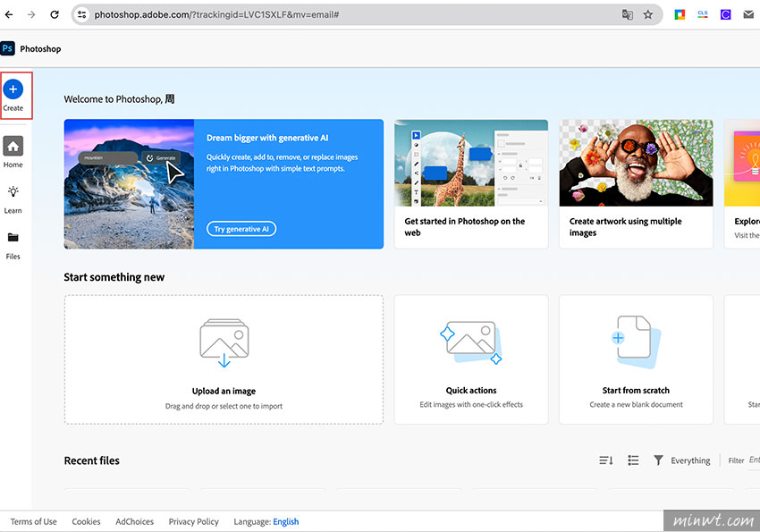
Task: Click the blue Create plus icon
Action: pos(13,89)
